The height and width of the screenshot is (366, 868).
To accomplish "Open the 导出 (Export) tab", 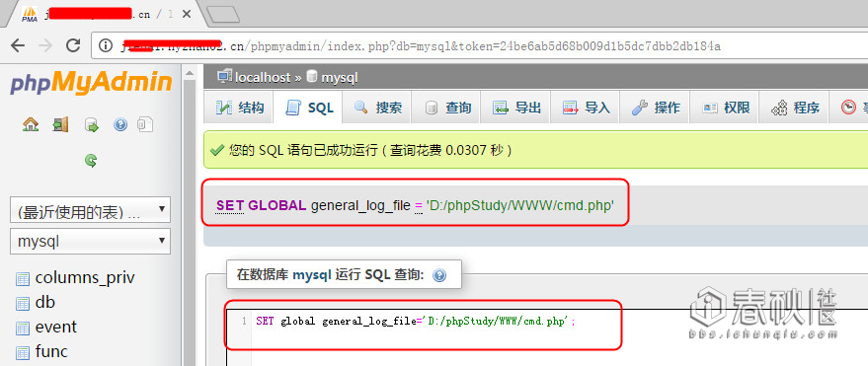I will tap(515, 108).
